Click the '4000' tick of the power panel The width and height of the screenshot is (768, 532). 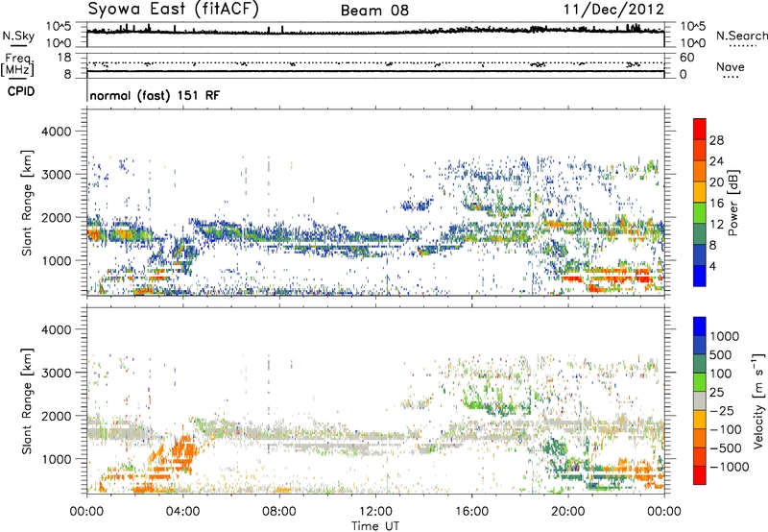(x=56, y=132)
